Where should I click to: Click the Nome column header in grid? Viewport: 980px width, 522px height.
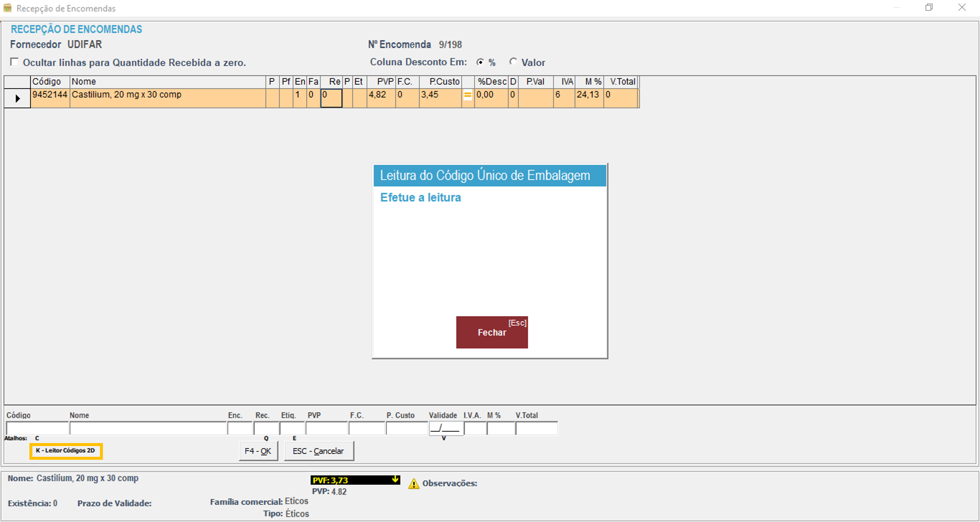point(167,82)
